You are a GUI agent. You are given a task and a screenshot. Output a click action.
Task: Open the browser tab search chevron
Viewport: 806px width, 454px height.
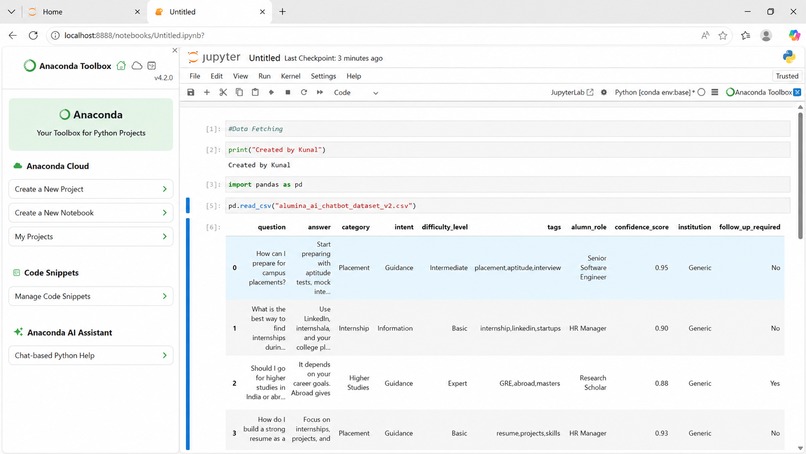click(x=11, y=11)
